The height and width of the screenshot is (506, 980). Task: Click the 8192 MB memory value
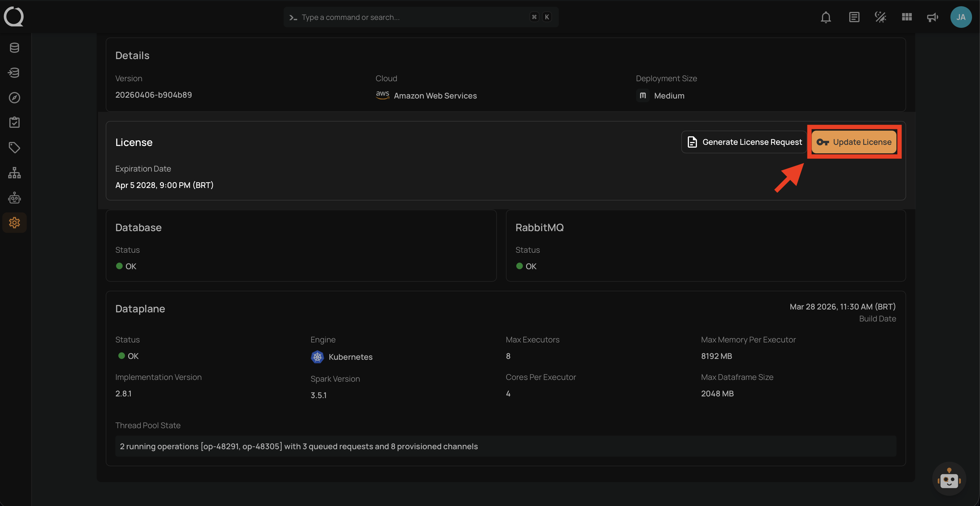716,356
